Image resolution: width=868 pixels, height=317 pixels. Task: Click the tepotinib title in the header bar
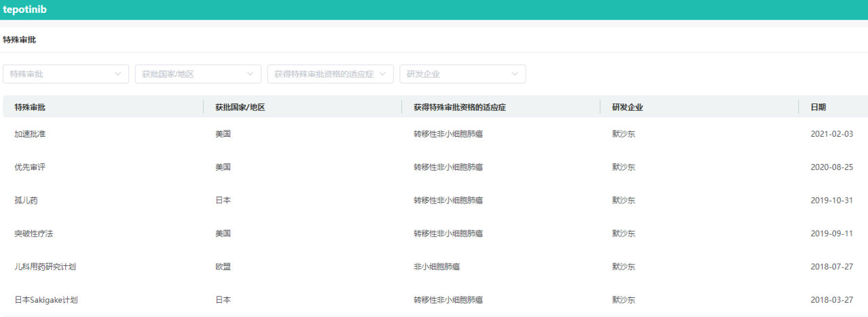(x=25, y=10)
